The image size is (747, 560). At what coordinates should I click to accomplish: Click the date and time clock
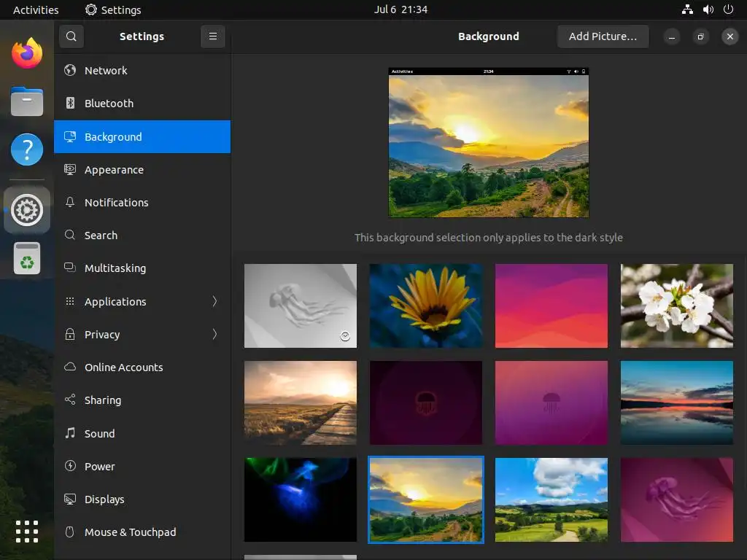tap(400, 9)
